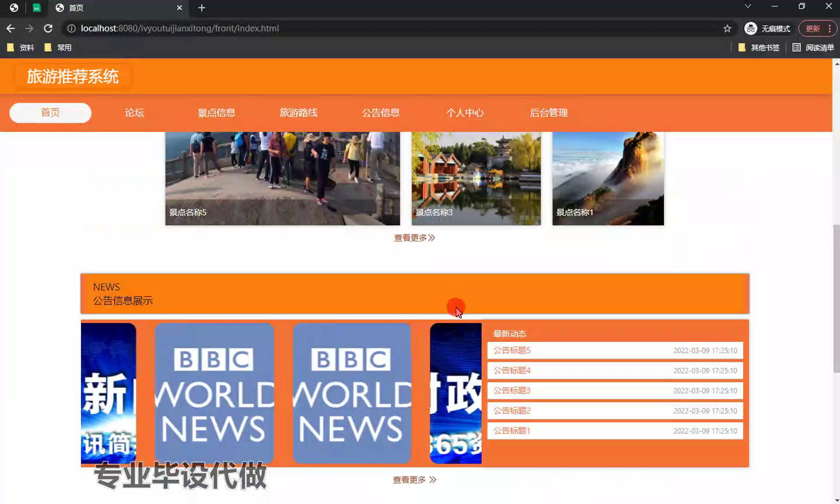This screenshot has height=504, width=840.
Task: Click 查看更多 under the news section
Action: [x=414, y=480]
